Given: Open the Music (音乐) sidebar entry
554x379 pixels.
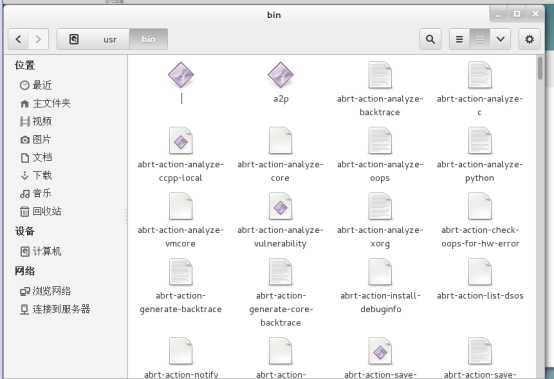Looking at the screenshot, I should (x=36, y=193).
